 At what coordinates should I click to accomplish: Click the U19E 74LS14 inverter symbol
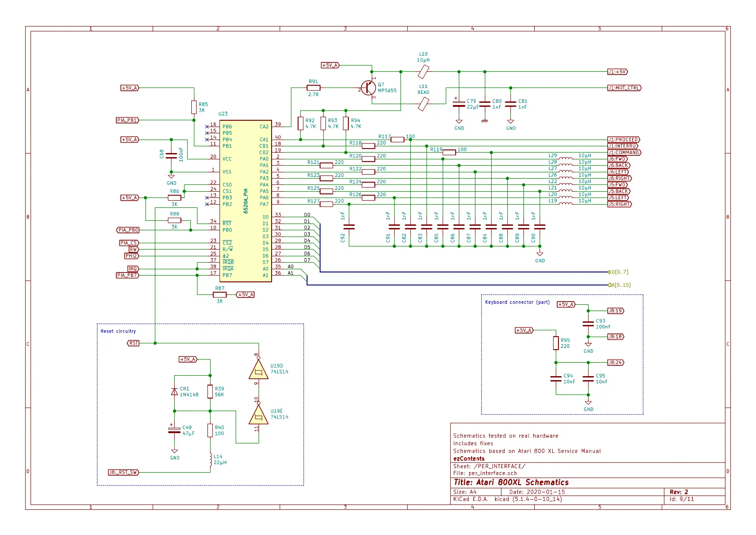click(259, 414)
